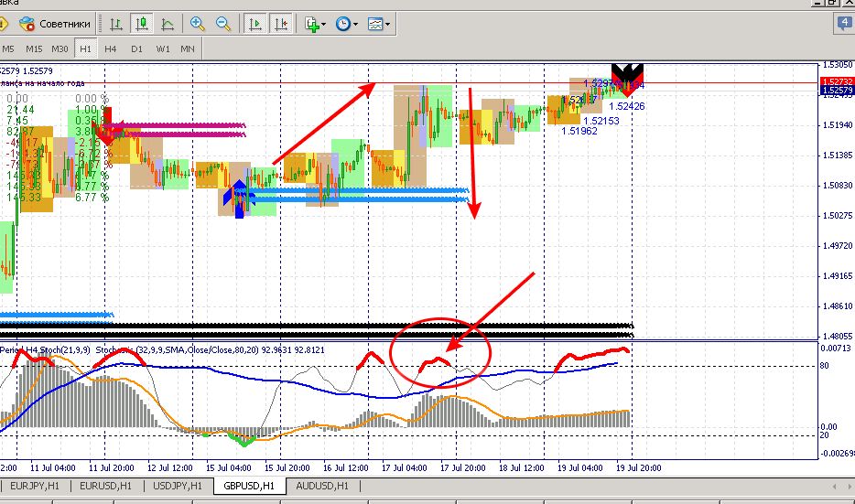Select the D1 timeframe
This screenshot has height=504, width=855.
coord(136,49)
